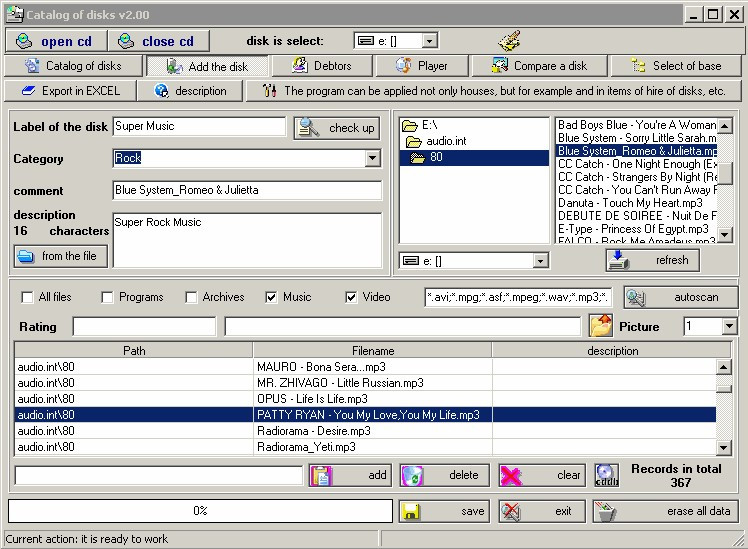Click the tools icon by program tip
The image size is (748, 549).
pos(270,91)
